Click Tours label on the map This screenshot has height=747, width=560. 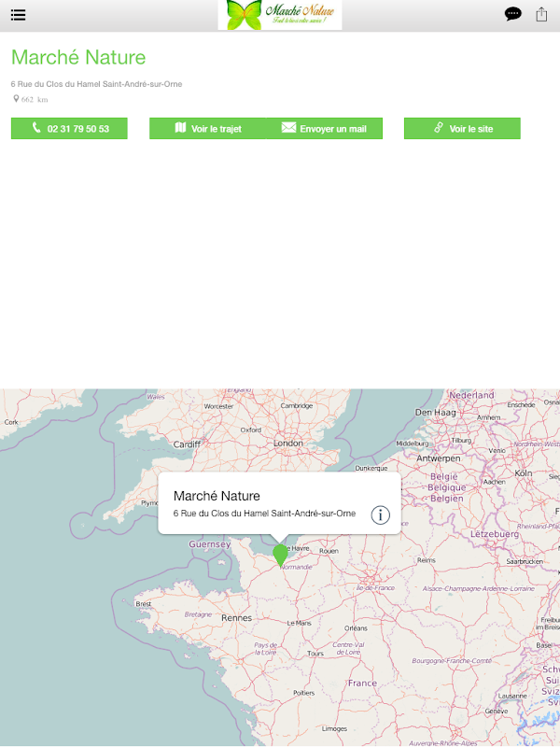[x=315, y=654]
